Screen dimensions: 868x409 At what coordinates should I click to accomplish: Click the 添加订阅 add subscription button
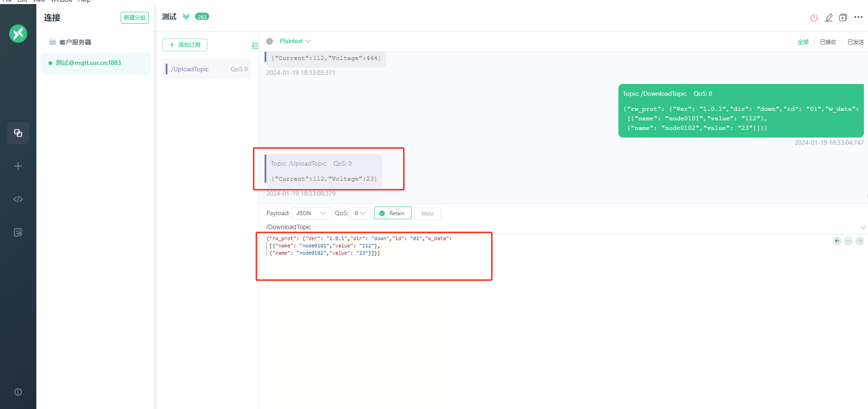point(185,45)
